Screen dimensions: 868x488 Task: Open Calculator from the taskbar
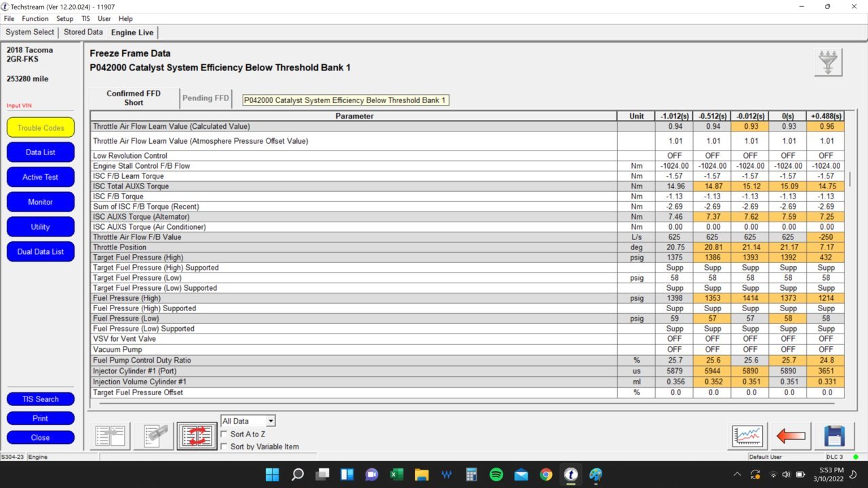point(471,474)
